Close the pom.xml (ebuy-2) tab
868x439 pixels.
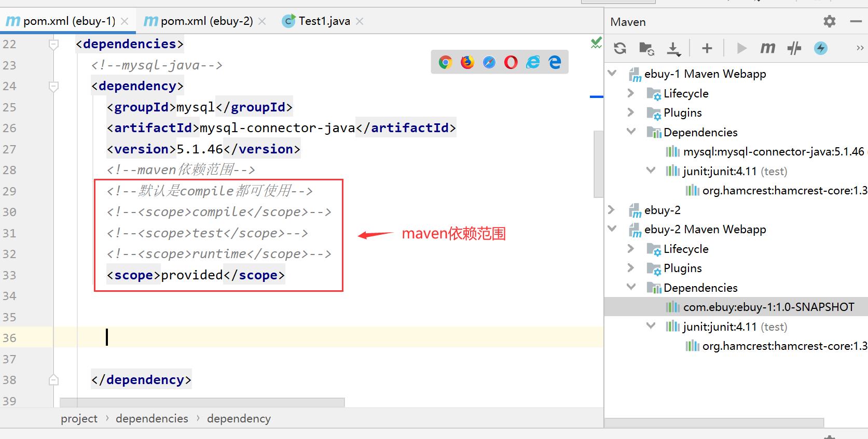[x=262, y=21]
